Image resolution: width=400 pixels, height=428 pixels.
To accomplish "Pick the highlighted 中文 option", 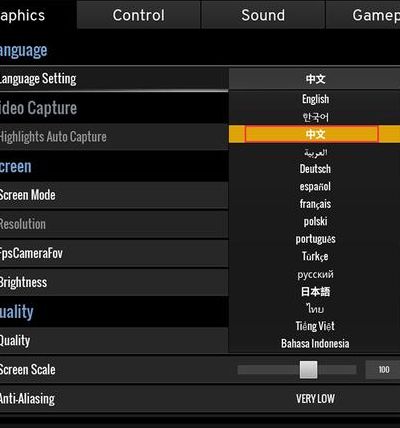I will 314,134.
